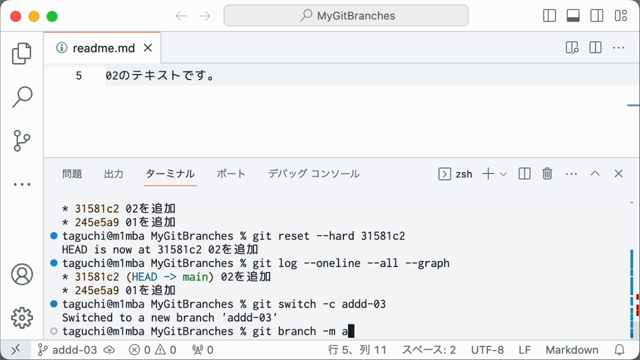Toggle the secondary sidebar layout button
The image size is (640, 360).
597,16
